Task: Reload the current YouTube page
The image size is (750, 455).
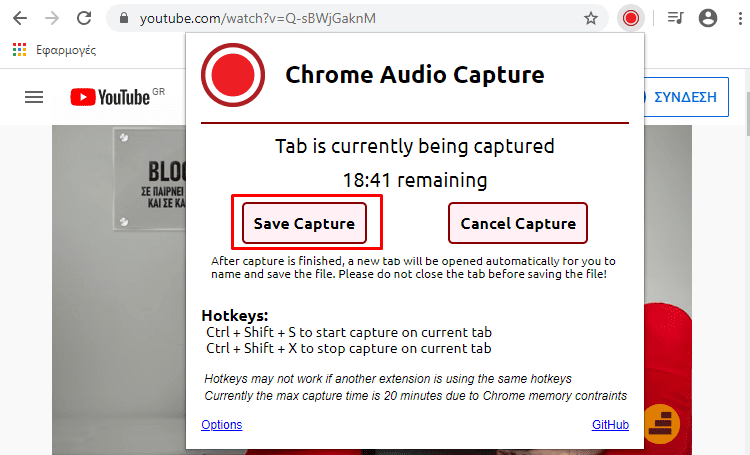Action: pyautogui.click(x=84, y=18)
